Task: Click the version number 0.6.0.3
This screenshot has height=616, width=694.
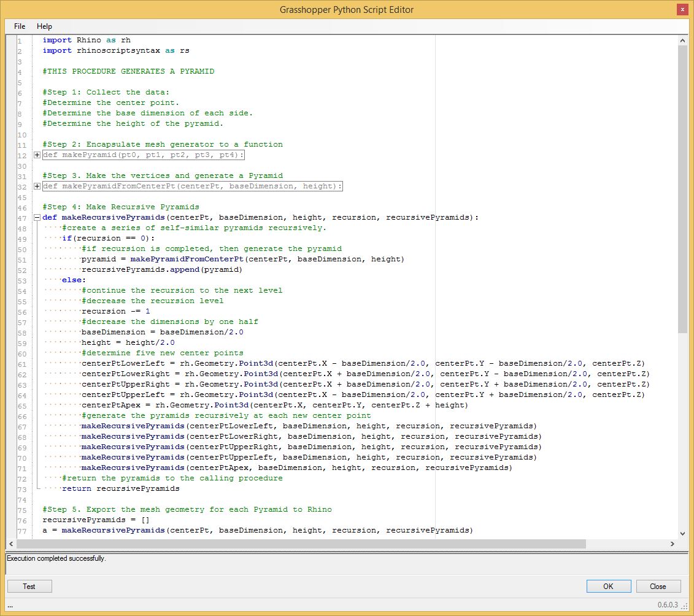Action: tap(668, 604)
